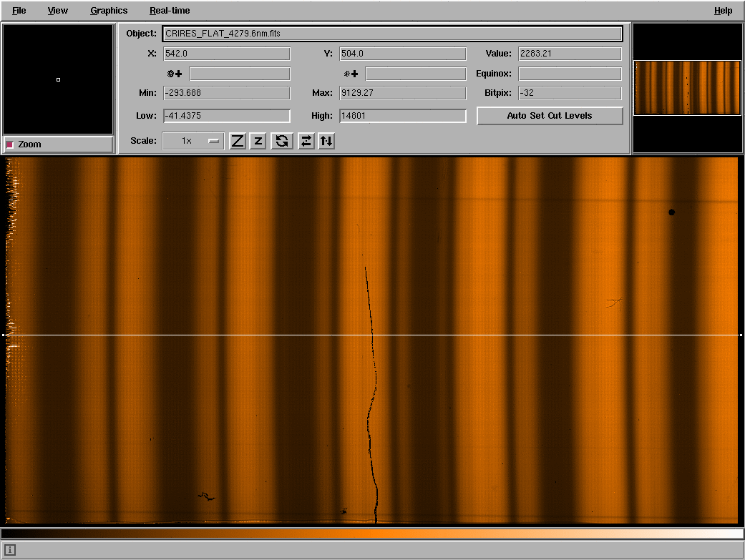Click the "Object:" label
The height and width of the screenshot is (560, 745).
[x=141, y=34]
